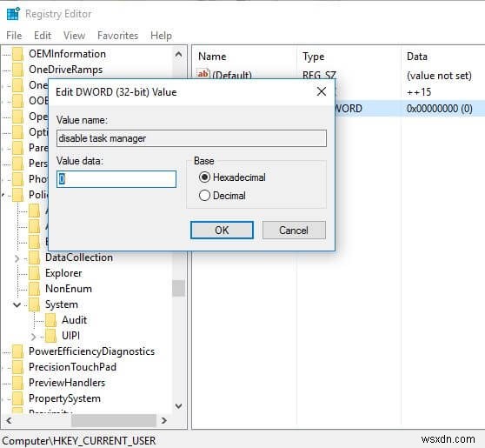Click the tree vertical scrollbar thumb
The image size is (485, 448).
click(178, 289)
